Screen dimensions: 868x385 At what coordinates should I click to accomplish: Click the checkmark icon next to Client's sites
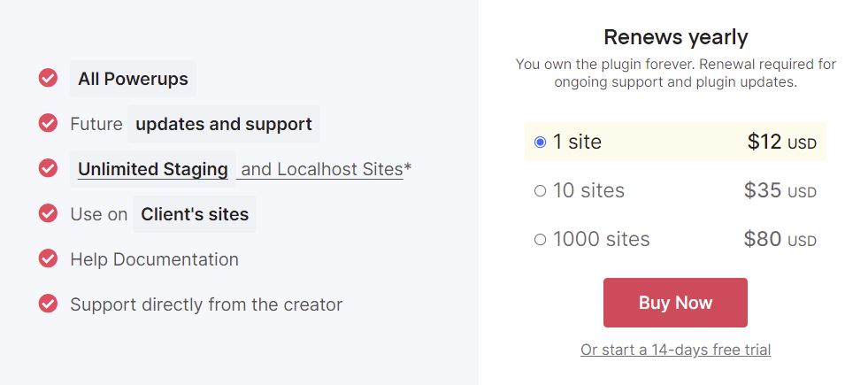click(48, 212)
